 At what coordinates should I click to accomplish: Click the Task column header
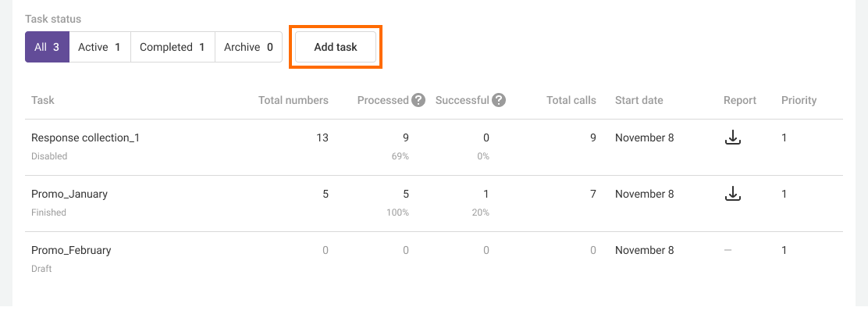coord(43,100)
